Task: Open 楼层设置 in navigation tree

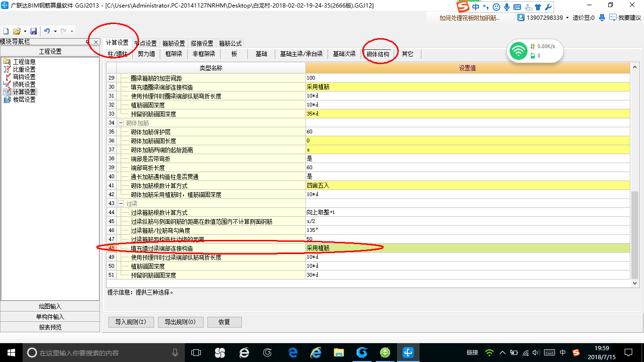Action: (x=19, y=99)
